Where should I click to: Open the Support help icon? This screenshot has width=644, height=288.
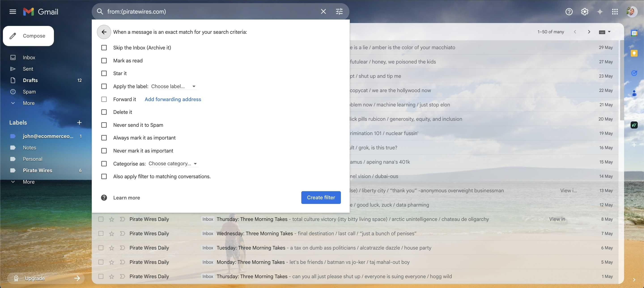point(569,11)
